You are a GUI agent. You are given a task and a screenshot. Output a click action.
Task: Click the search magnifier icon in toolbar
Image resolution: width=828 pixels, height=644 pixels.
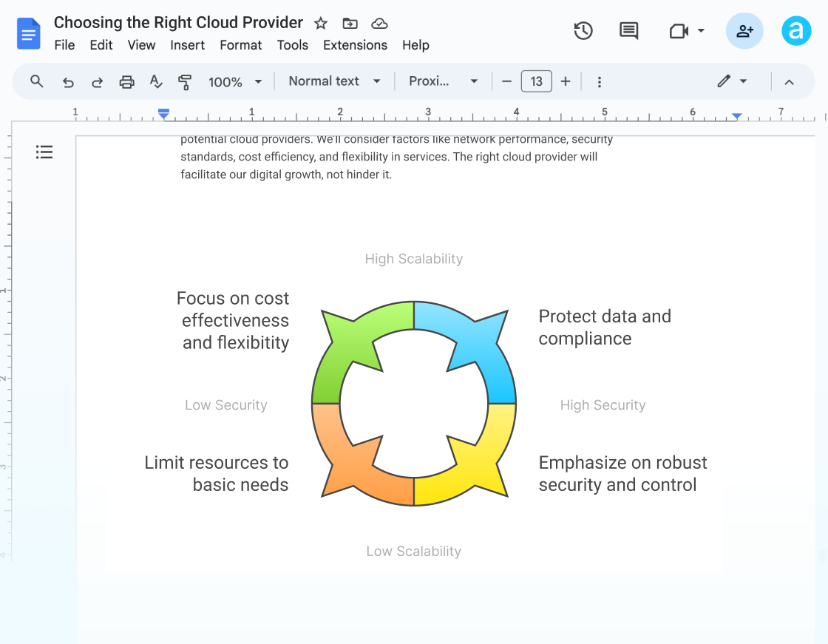[x=36, y=81]
